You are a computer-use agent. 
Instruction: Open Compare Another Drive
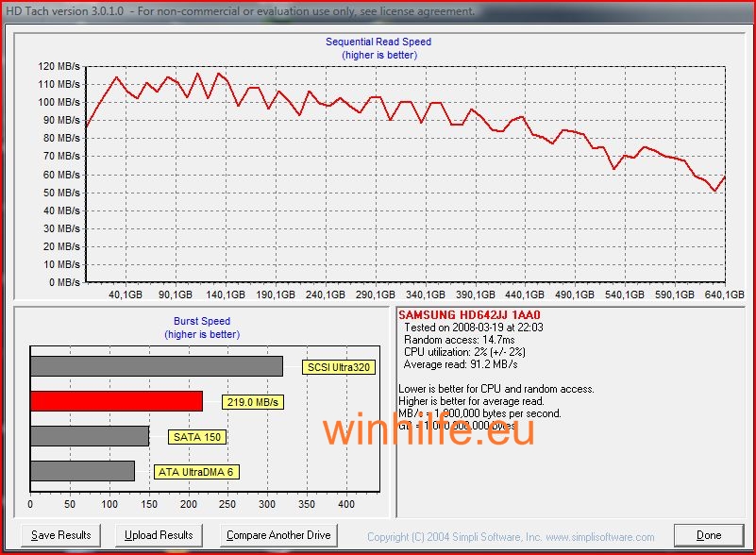click(x=277, y=535)
